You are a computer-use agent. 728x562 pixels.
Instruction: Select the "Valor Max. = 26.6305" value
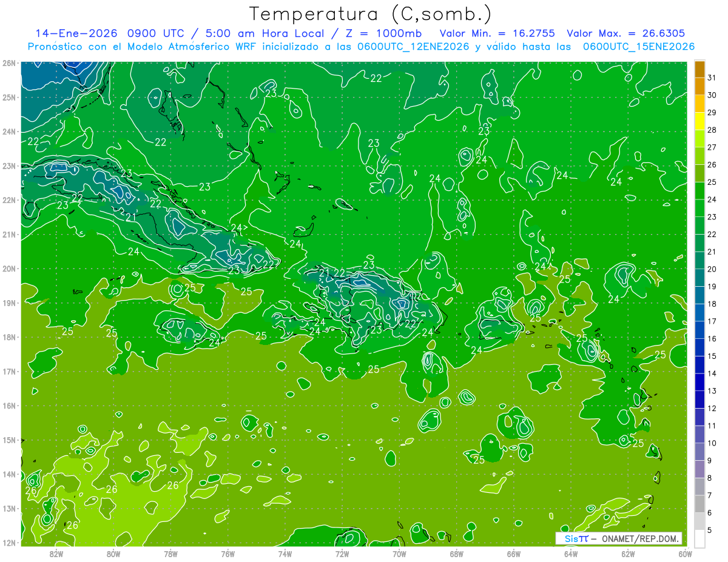click(x=627, y=33)
